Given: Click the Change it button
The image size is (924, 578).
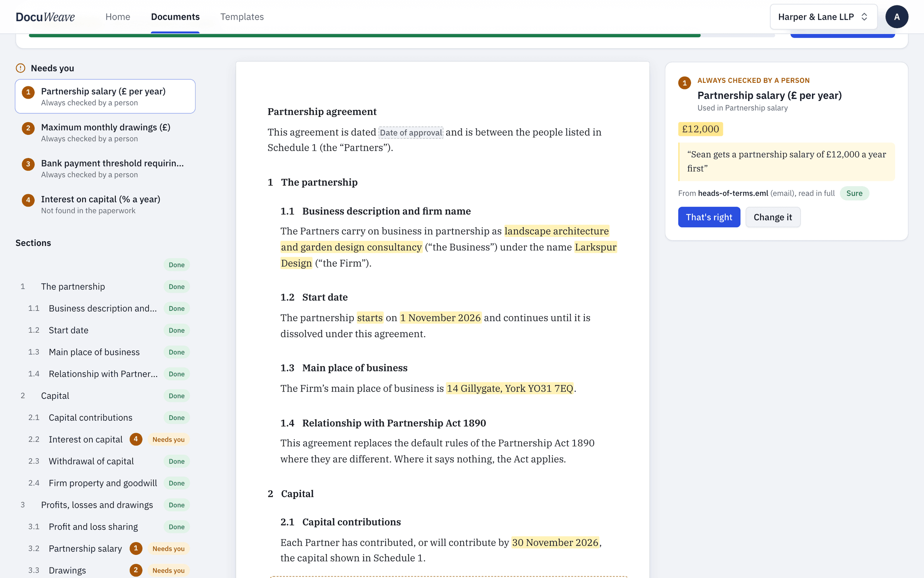Looking at the screenshot, I should 773,217.
